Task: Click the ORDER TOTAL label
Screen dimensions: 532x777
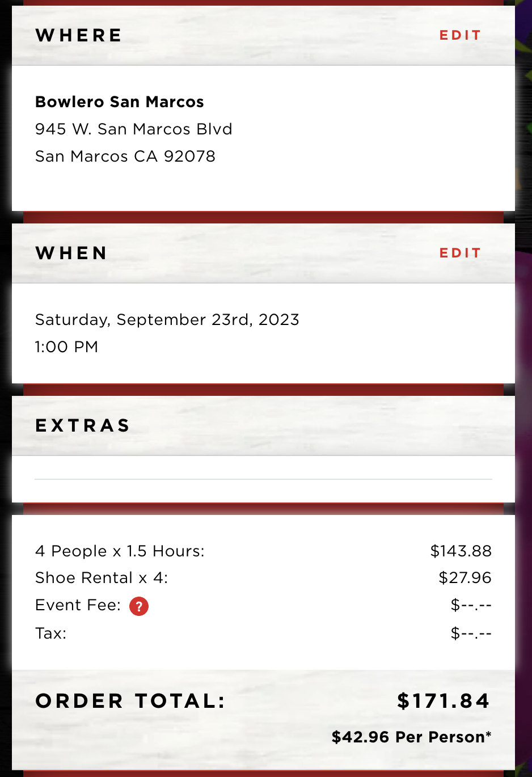Action: click(x=130, y=701)
